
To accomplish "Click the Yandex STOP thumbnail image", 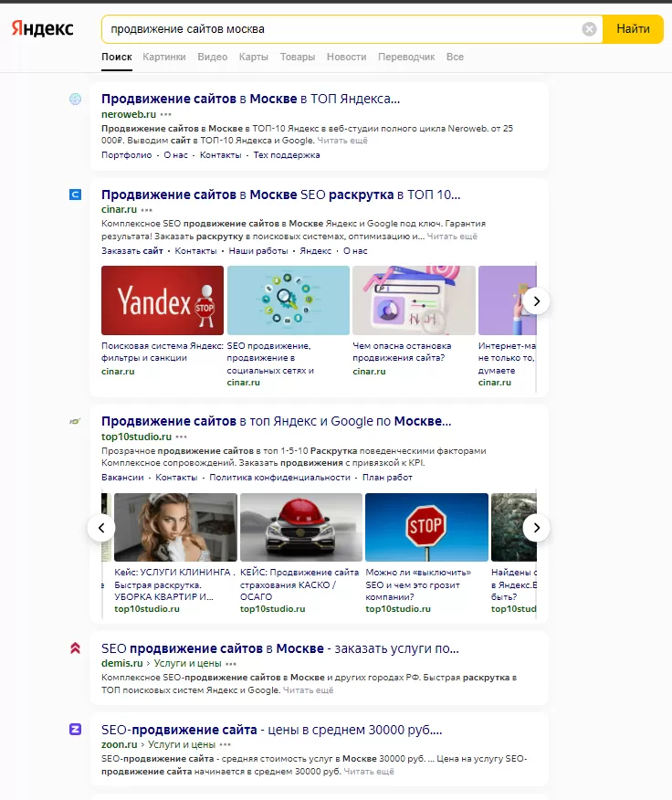I will (x=163, y=300).
